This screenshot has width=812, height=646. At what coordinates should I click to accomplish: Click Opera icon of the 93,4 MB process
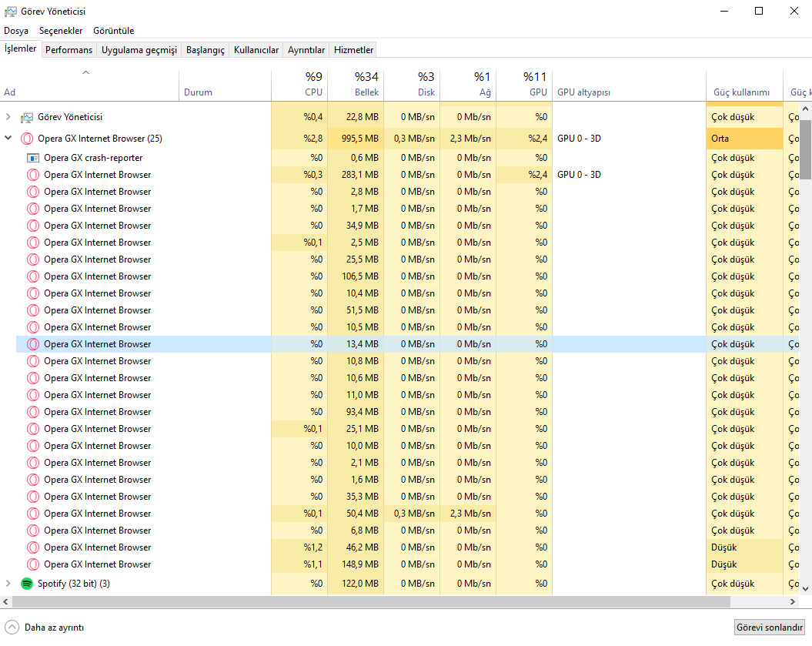[33, 412]
